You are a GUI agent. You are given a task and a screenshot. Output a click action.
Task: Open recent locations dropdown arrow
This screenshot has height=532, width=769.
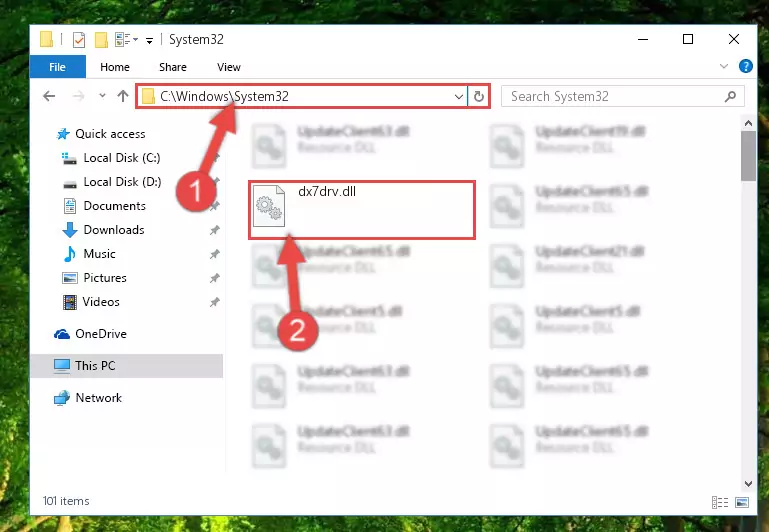pos(102,96)
